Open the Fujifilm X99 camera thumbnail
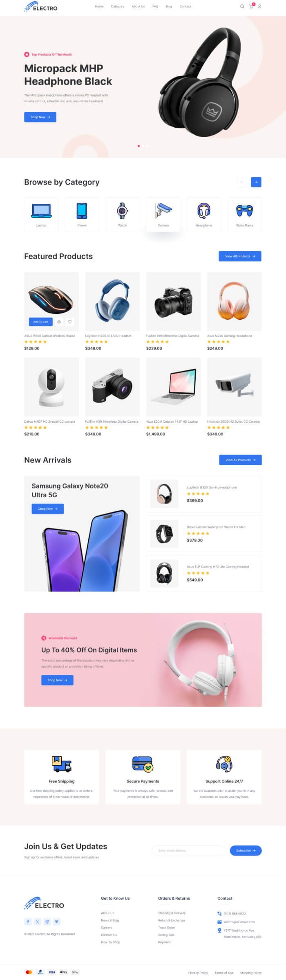Screen dimensions: 286x980 pos(174,301)
